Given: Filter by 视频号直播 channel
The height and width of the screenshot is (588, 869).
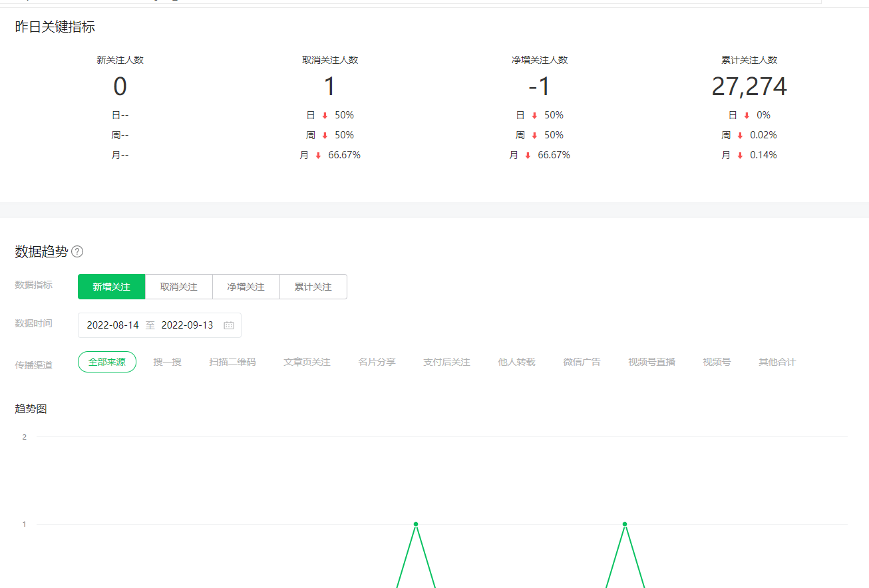Looking at the screenshot, I should 651,362.
